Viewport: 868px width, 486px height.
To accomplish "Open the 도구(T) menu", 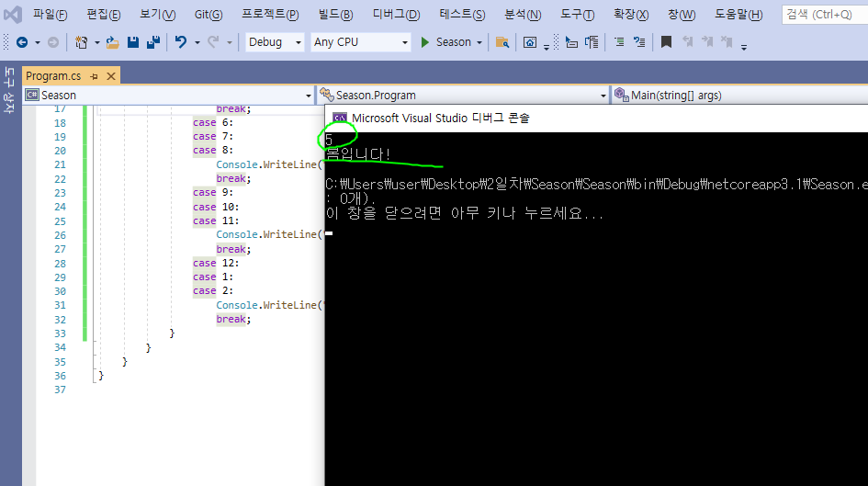I will 578,15.
